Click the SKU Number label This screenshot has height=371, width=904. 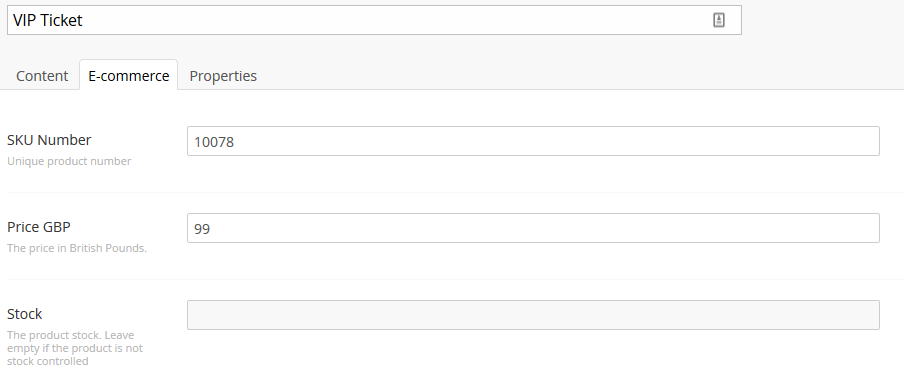(49, 140)
